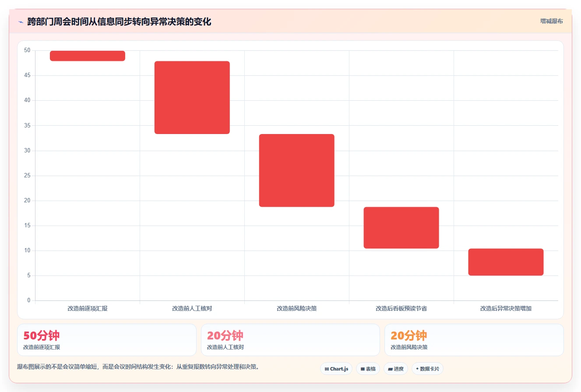Click the 增减瀑布 label in the header
The height and width of the screenshot is (392, 581).
(551, 21)
